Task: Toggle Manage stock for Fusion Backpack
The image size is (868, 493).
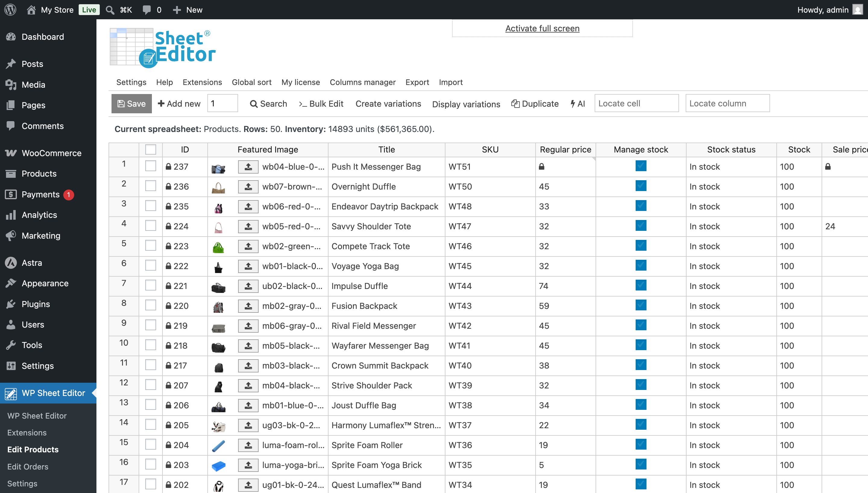Action: click(641, 305)
